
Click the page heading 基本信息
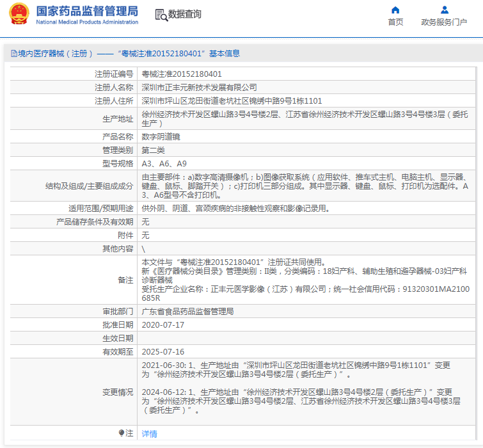point(225,54)
